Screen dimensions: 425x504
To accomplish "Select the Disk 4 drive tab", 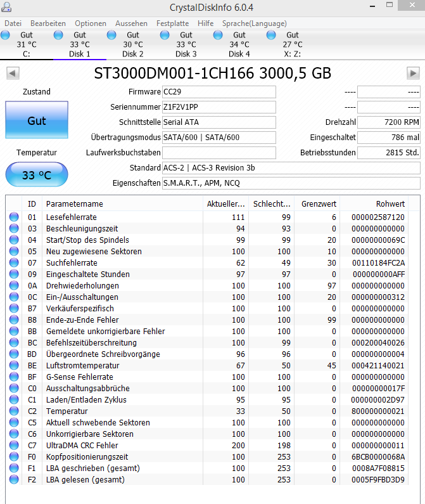I will pyautogui.click(x=239, y=44).
